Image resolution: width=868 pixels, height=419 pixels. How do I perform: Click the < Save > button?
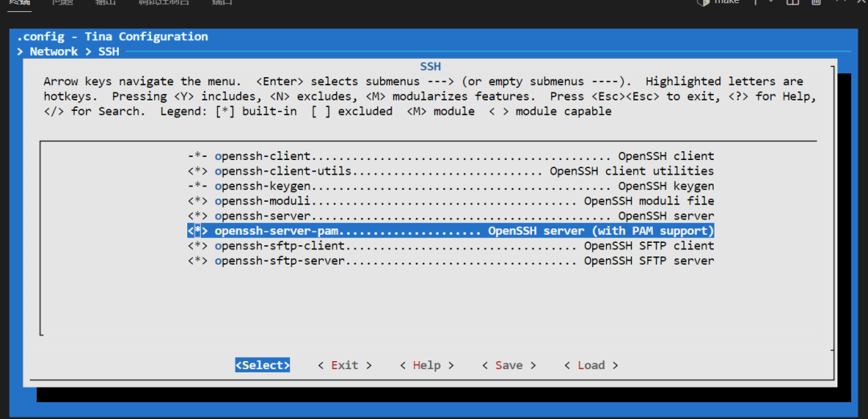(x=509, y=365)
